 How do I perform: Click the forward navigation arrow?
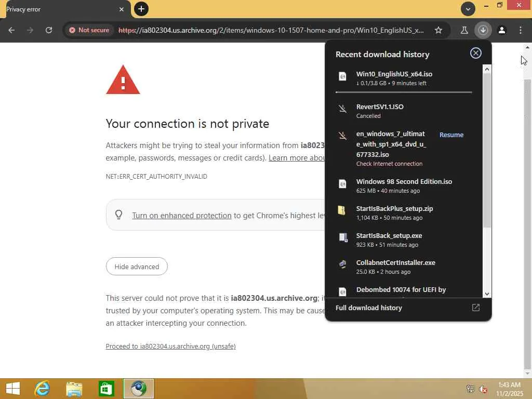[x=30, y=30]
